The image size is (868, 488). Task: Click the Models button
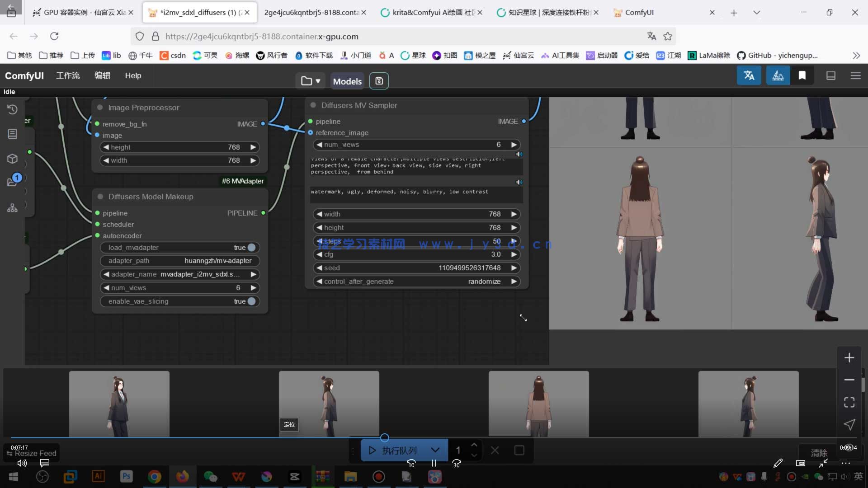pos(347,81)
